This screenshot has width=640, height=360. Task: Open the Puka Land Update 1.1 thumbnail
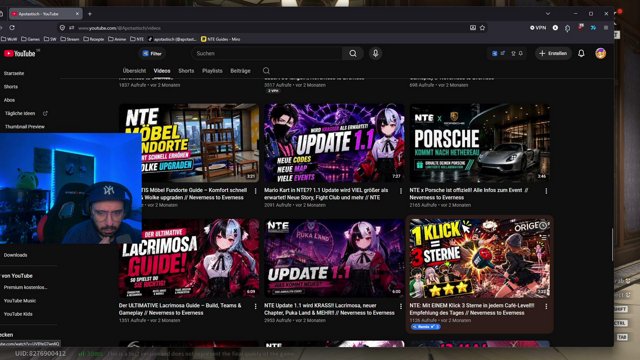[334, 258]
